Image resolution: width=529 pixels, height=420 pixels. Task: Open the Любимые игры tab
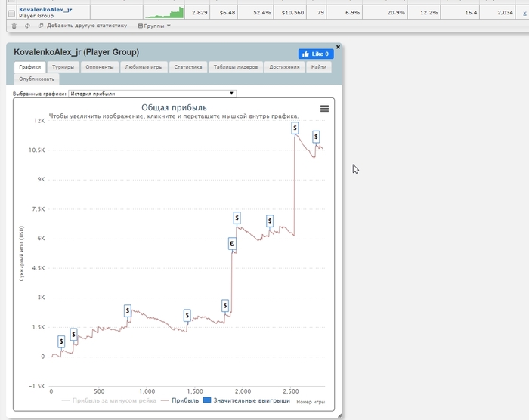(x=144, y=67)
